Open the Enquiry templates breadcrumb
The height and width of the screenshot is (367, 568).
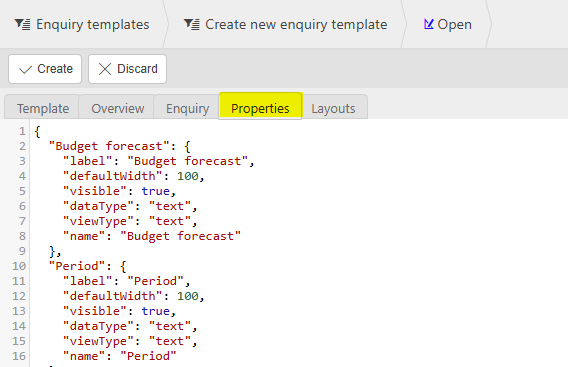coord(82,24)
